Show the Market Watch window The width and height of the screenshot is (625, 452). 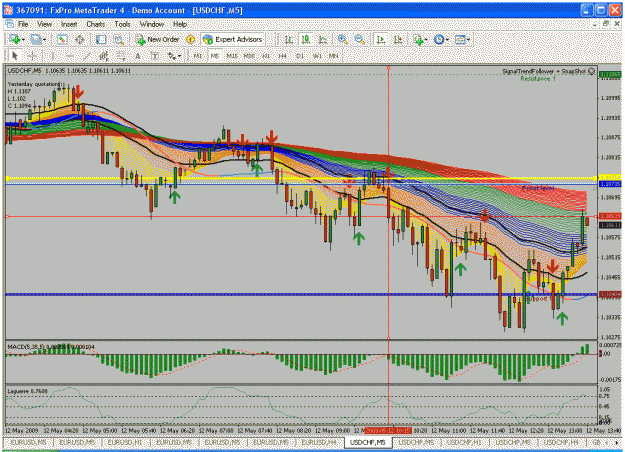point(62,39)
